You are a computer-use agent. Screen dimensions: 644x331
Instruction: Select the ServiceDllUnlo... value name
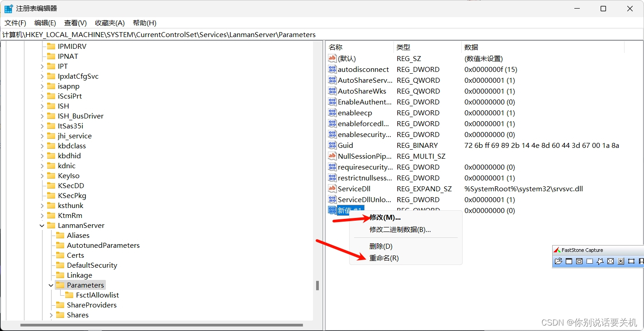pyautogui.click(x=365, y=199)
